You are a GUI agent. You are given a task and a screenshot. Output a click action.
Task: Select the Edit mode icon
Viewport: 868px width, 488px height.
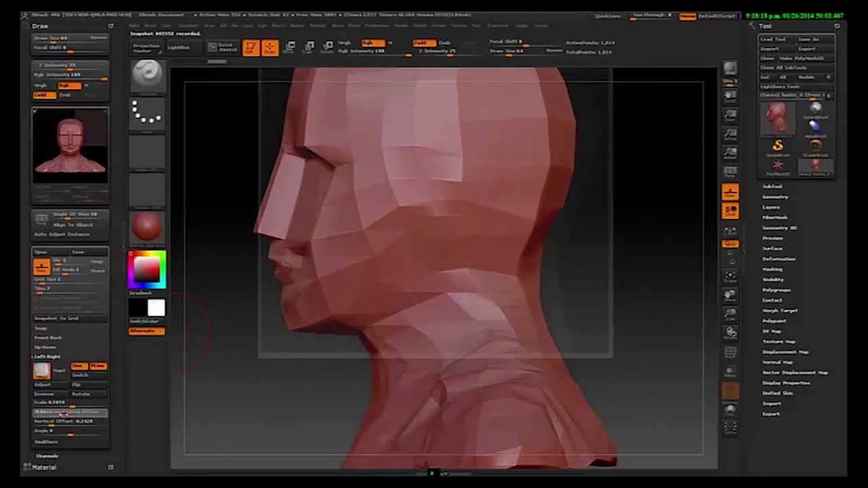coord(252,48)
